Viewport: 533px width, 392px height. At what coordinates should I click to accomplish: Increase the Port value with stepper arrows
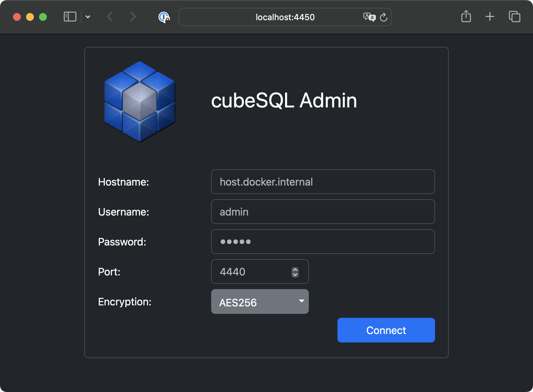295,270
